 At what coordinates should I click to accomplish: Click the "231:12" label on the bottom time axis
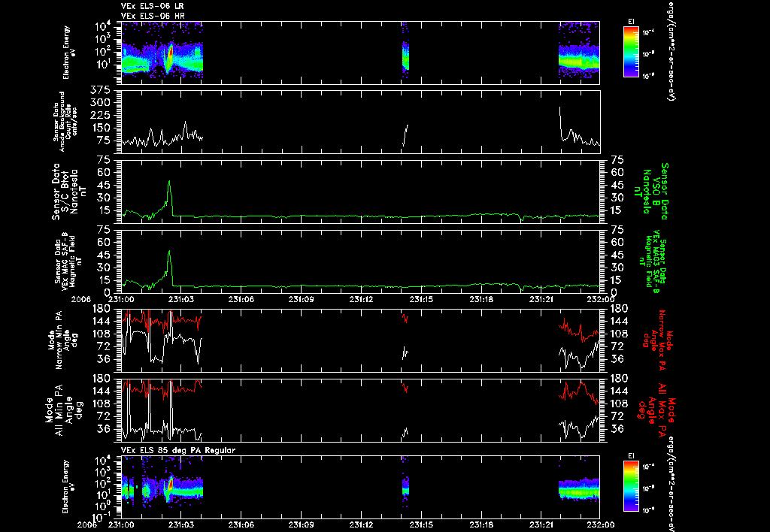click(362, 524)
